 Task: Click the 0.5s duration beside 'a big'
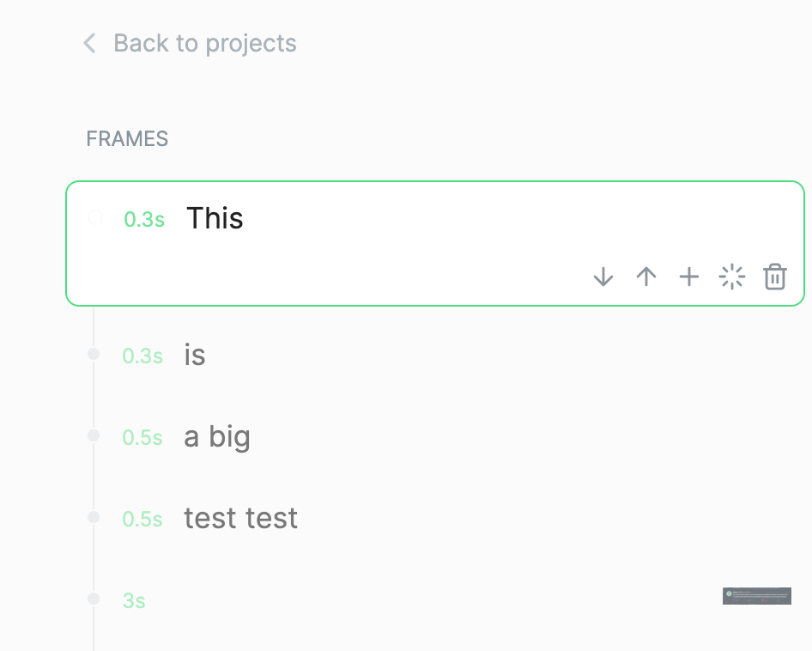pyautogui.click(x=142, y=437)
